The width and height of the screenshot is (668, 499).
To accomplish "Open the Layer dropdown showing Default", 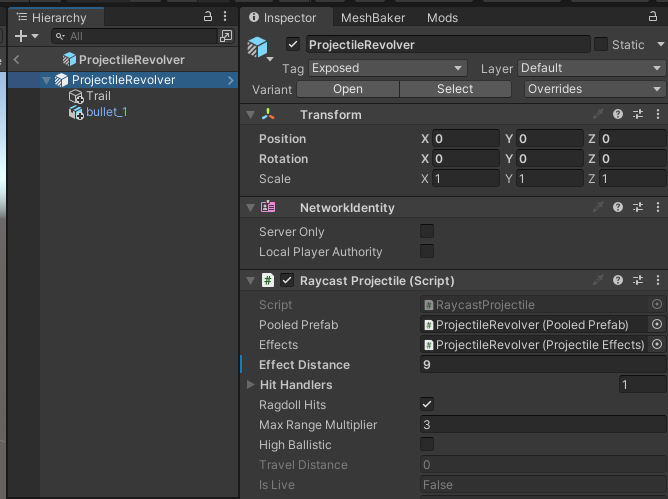I will [x=591, y=68].
